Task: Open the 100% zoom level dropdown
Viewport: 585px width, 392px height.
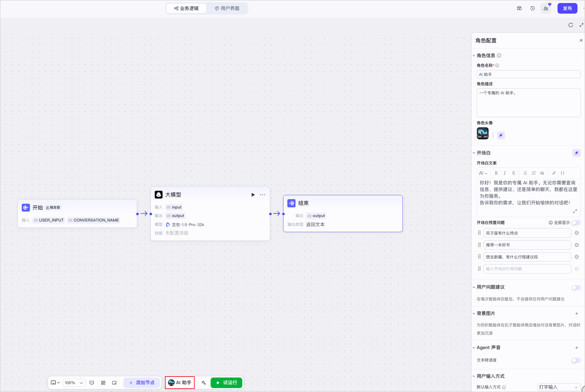Action: point(74,383)
